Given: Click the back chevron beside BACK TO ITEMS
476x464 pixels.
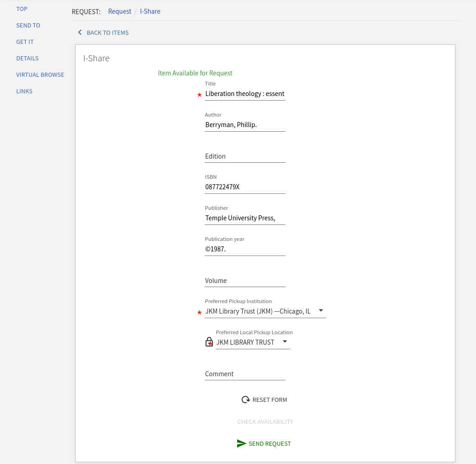Looking at the screenshot, I should coord(80,32).
